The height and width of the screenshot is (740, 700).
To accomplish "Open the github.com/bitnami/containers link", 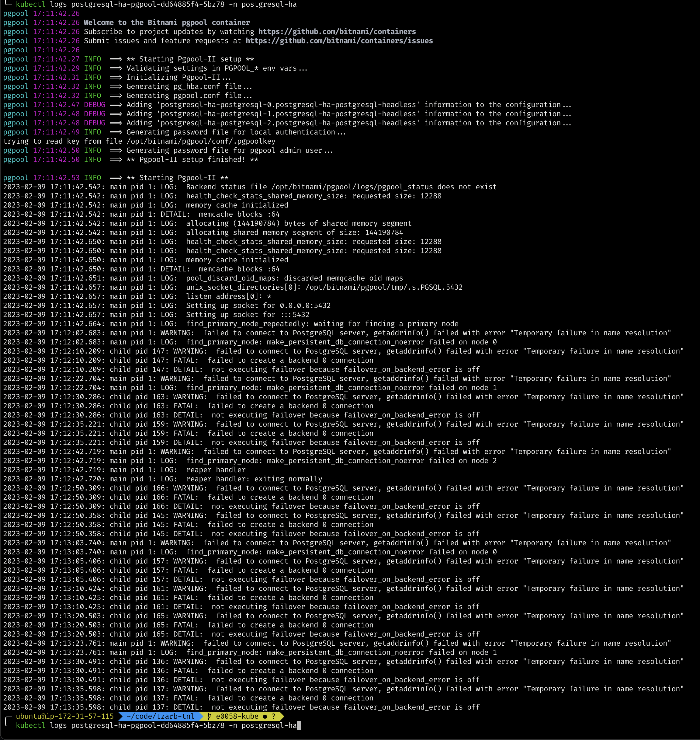I will 337,32.
